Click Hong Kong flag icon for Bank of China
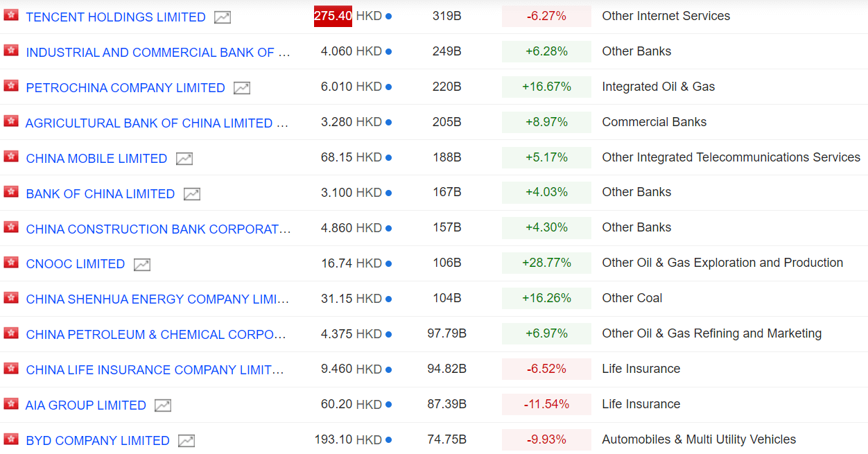The width and height of the screenshot is (868, 454). pos(11,191)
